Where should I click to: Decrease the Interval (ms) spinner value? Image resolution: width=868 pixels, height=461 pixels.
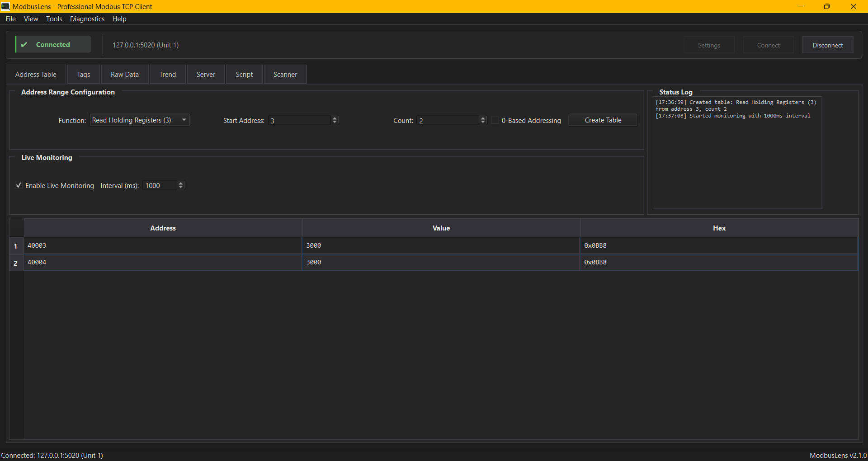click(181, 188)
